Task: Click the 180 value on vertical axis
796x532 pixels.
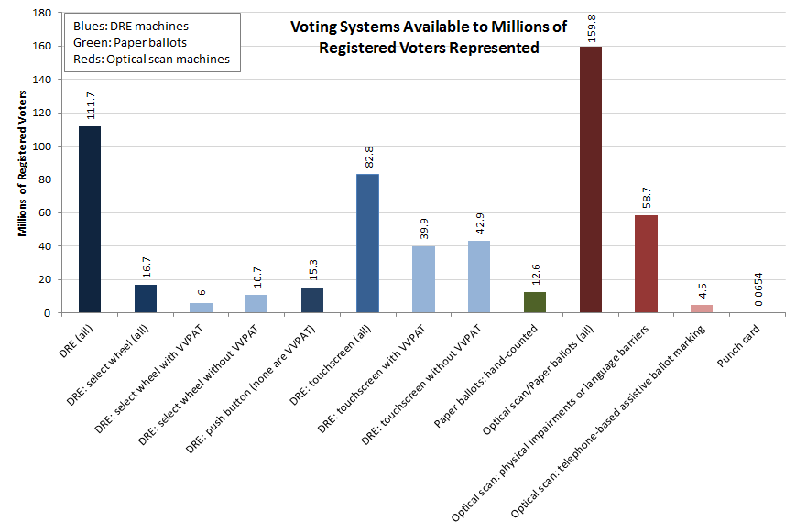Action: (41, 13)
